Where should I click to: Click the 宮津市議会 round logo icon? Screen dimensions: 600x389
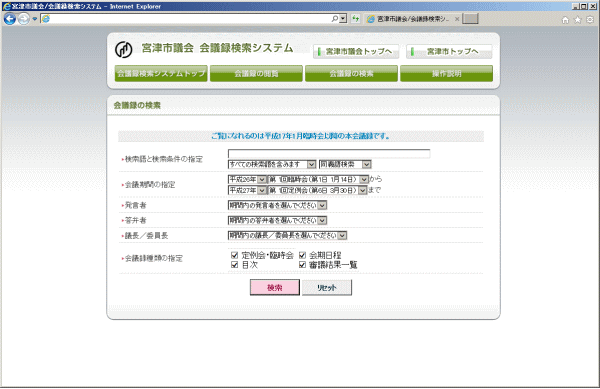(x=124, y=50)
